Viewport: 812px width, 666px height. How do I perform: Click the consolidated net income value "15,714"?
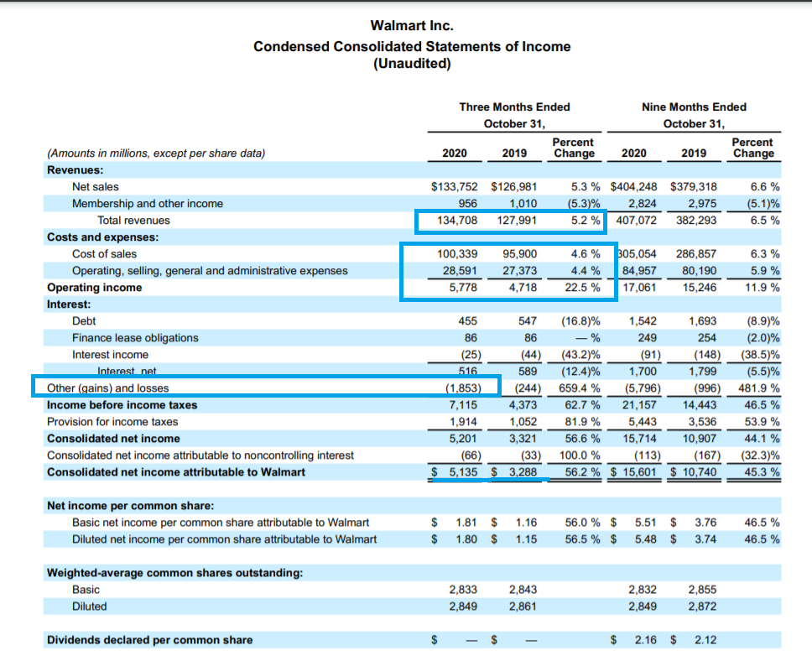click(639, 439)
